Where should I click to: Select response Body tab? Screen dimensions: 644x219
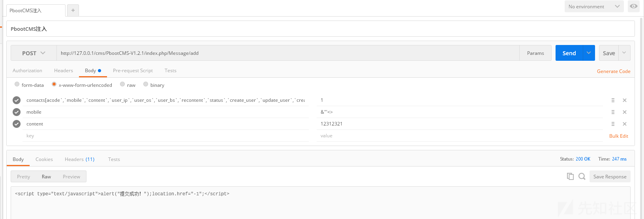coord(18,159)
